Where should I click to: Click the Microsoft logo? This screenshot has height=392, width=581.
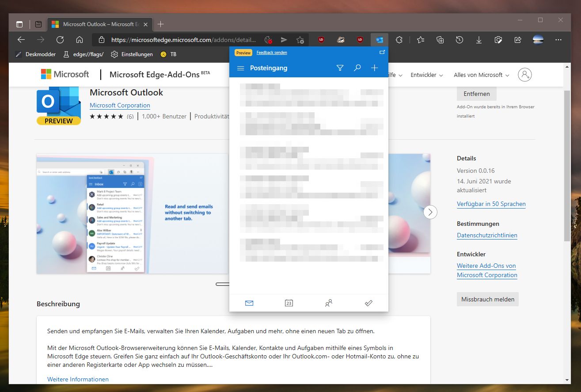coord(65,74)
